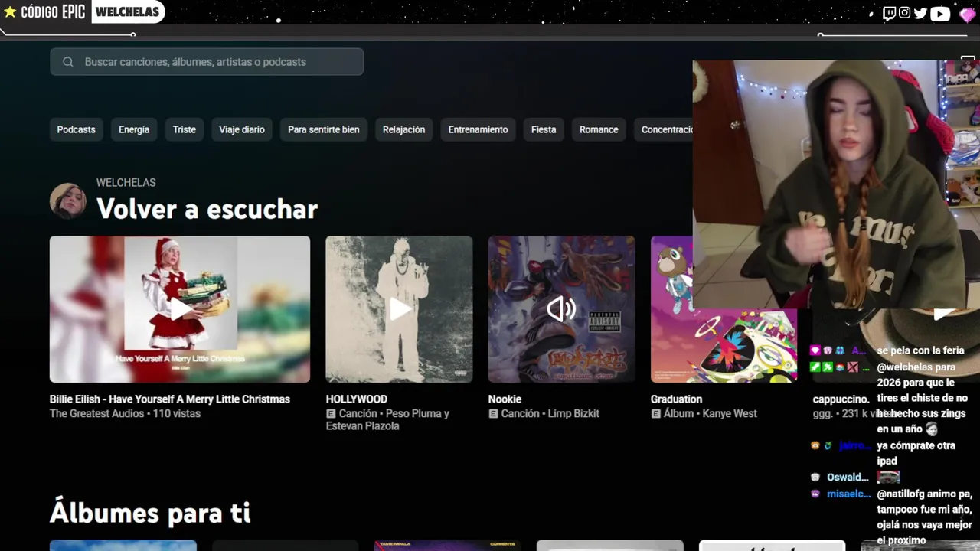The image size is (980, 551).
Task: Click the CÓDIGO EPIC overlay text
Action: click(x=53, y=11)
